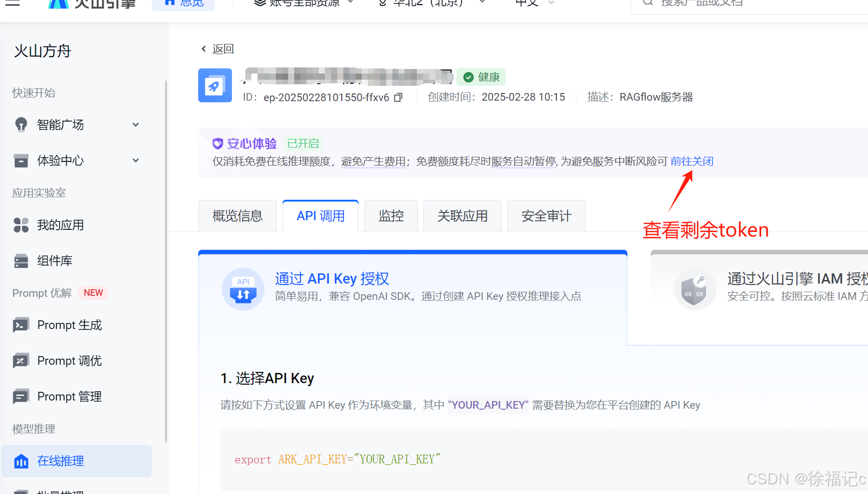Click the 我的应用 apps icon

[x=21, y=225]
